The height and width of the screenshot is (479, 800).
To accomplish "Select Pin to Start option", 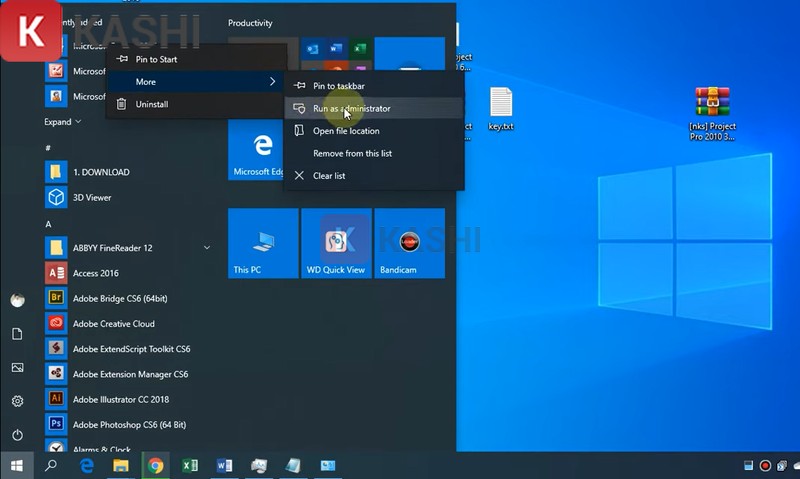I will click(196, 59).
